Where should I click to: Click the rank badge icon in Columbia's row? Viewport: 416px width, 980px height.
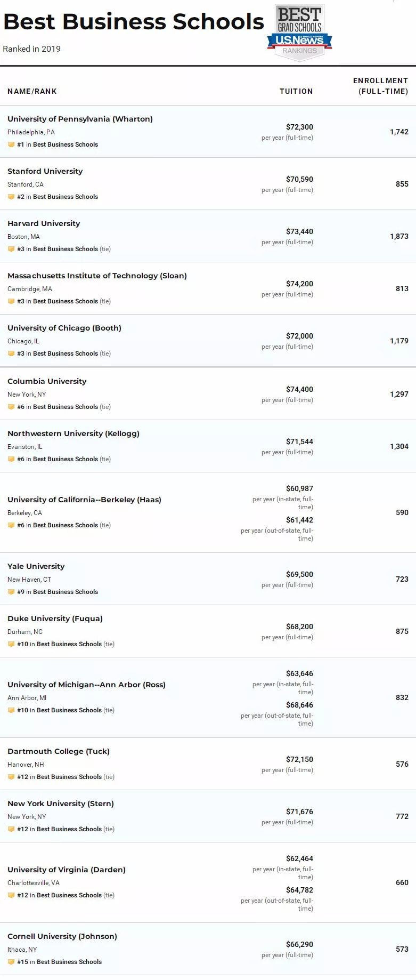point(11,407)
